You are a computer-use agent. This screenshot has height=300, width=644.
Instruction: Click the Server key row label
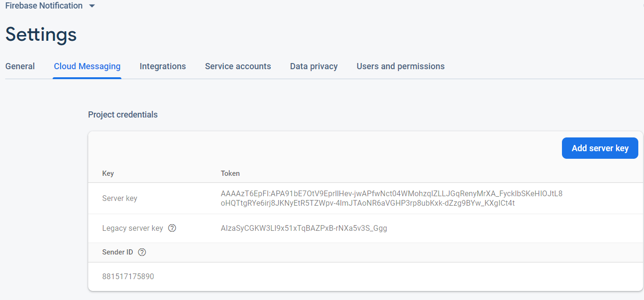[x=120, y=198]
